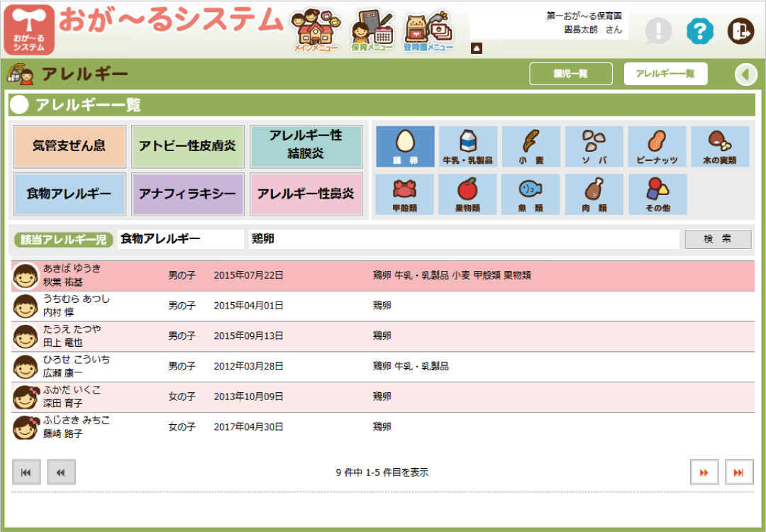Click the exclamation notification bubble icon

click(x=658, y=31)
